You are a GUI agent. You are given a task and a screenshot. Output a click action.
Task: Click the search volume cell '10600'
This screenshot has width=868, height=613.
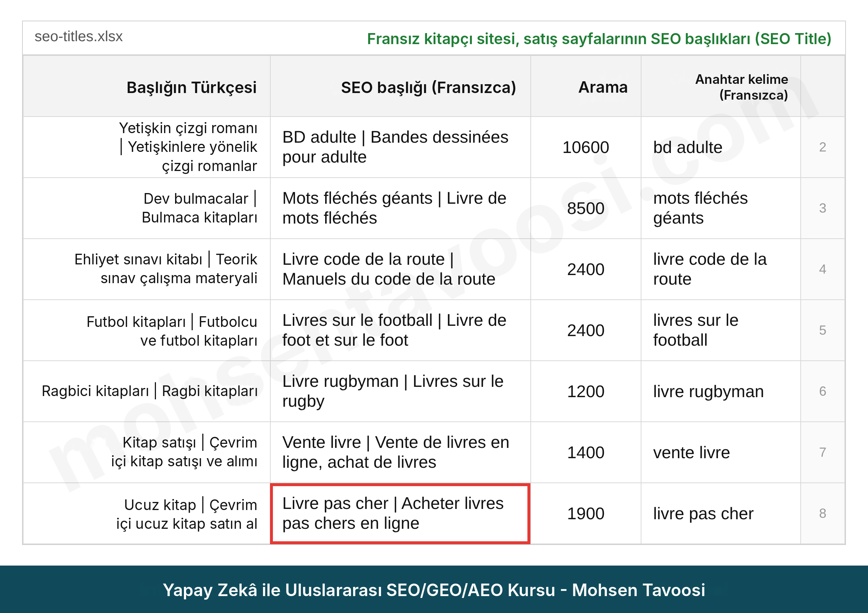[586, 147]
